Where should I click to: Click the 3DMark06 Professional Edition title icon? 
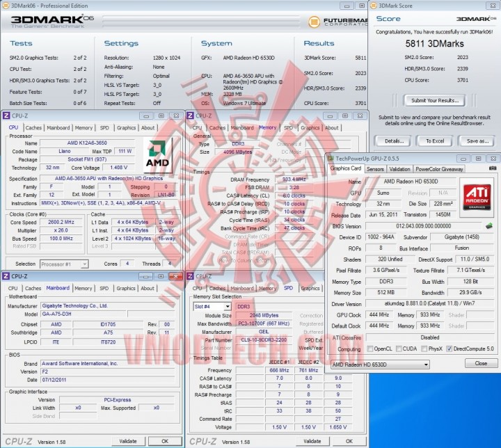6,6
